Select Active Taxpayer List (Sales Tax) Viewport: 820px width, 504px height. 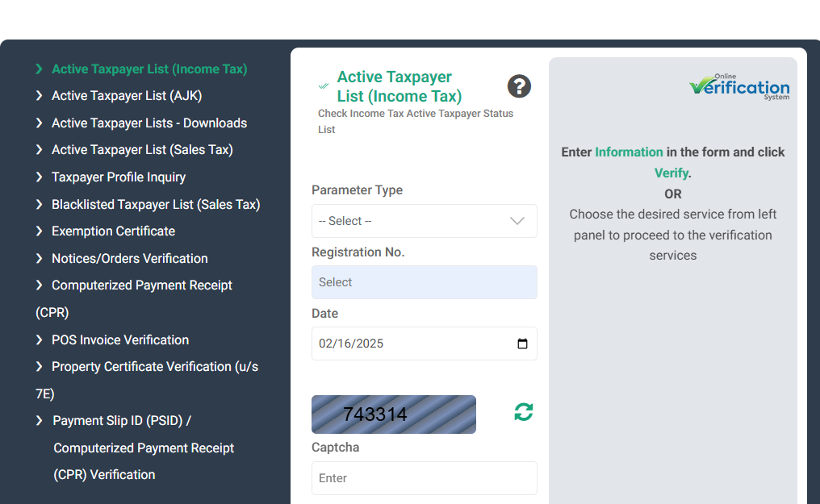pos(142,150)
